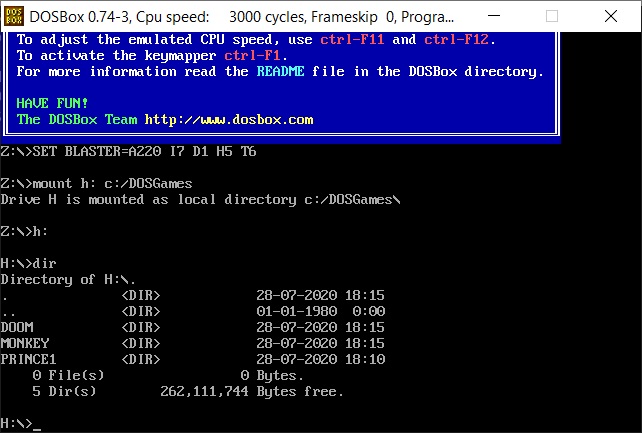Screen dimensions: 642x433
Task: Click the 'Directory of H:\.' line
Action: coord(68,280)
